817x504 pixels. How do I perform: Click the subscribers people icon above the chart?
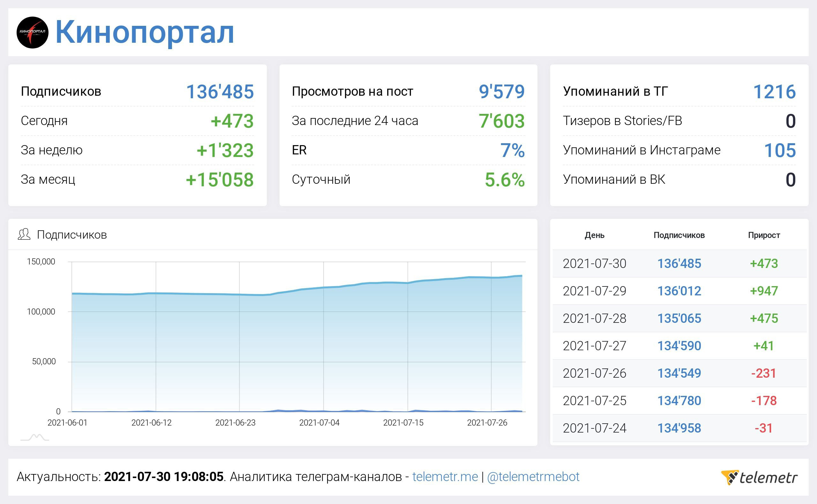[24, 234]
